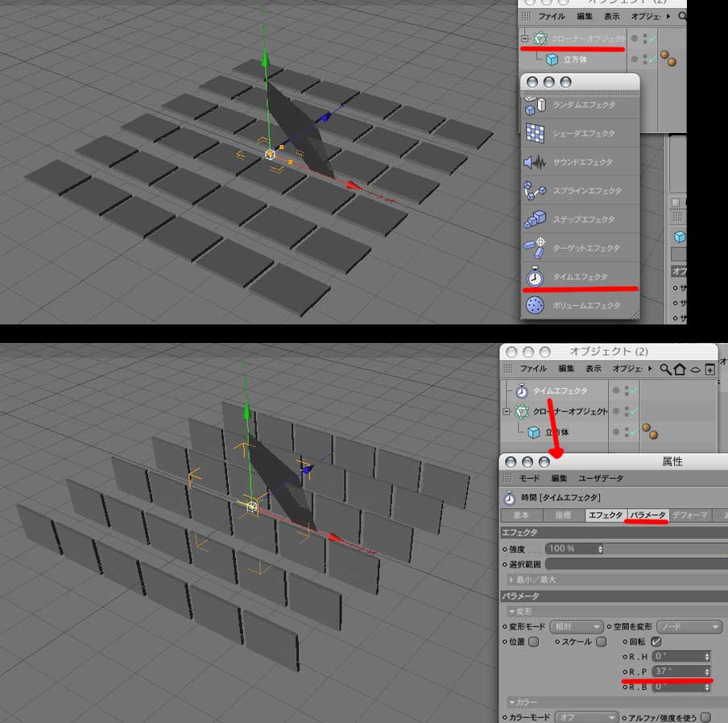Click the green Y axis arrow in upper viewport
728x723 pixels.
pos(265,60)
